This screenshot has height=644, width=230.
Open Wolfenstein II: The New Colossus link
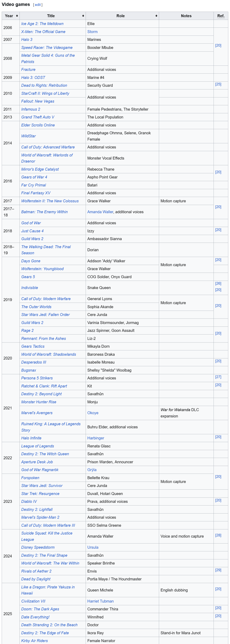coord(50,201)
